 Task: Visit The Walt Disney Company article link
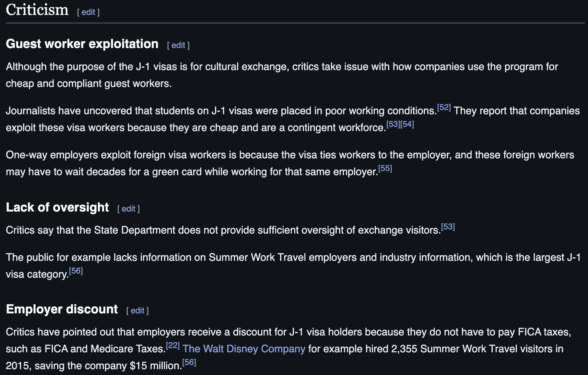244,349
